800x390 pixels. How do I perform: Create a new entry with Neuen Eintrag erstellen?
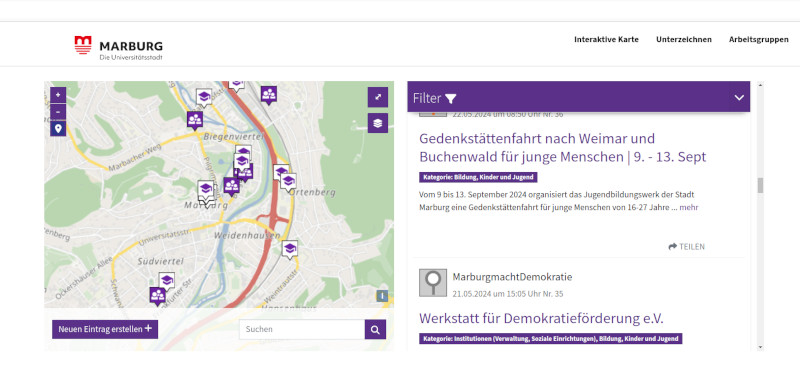click(x=105, y=329)
